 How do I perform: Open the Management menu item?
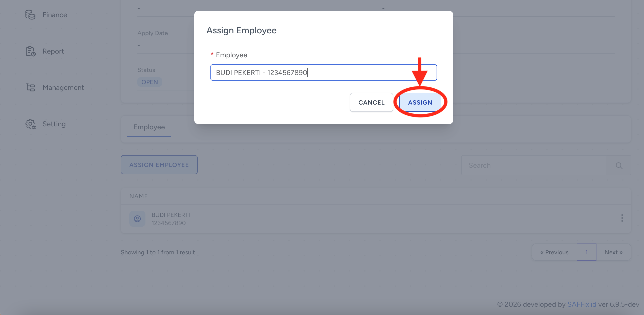63,88
